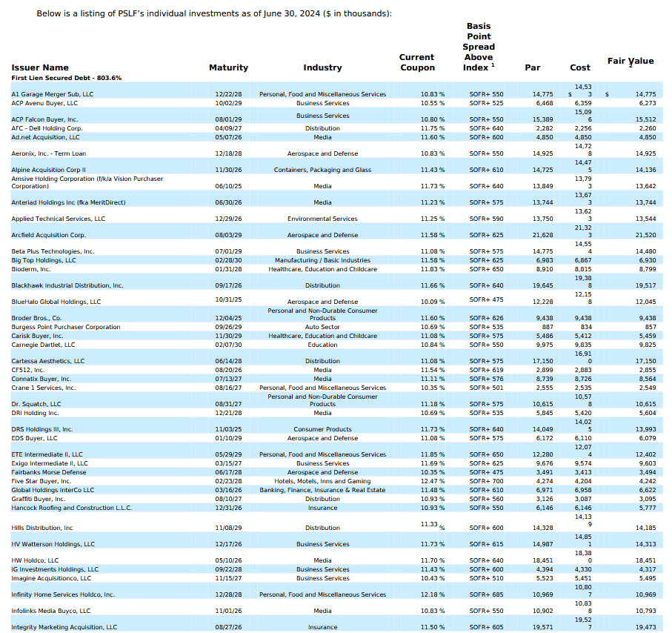Click the "Par" column header
The image size is (672, 633).
[x=532, y=67]
